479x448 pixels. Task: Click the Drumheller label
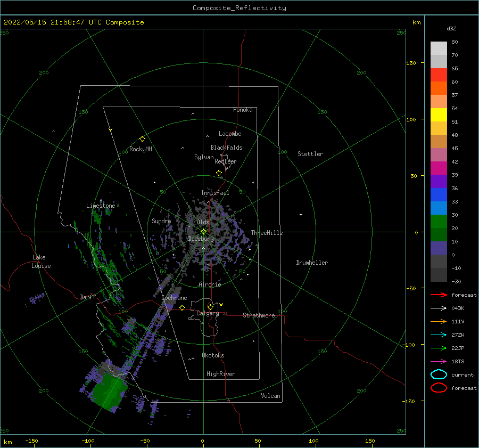312,263
